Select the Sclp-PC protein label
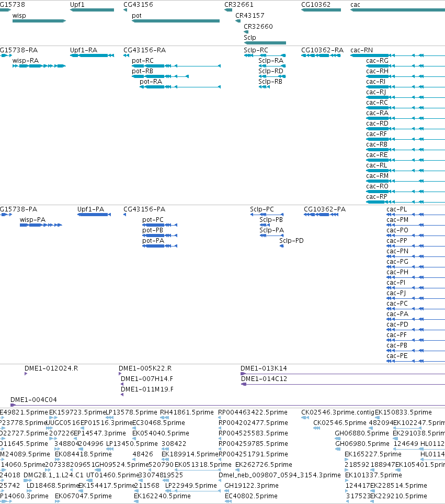The height and width of the screenshot is (504, 445). (261, 209)
